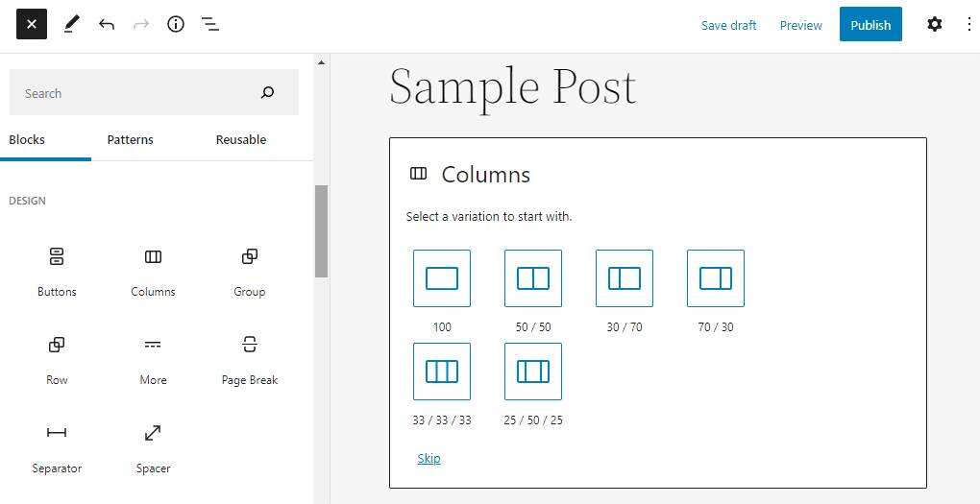
Task: Open the document details info icon
Action: click(x=176, y=25)
